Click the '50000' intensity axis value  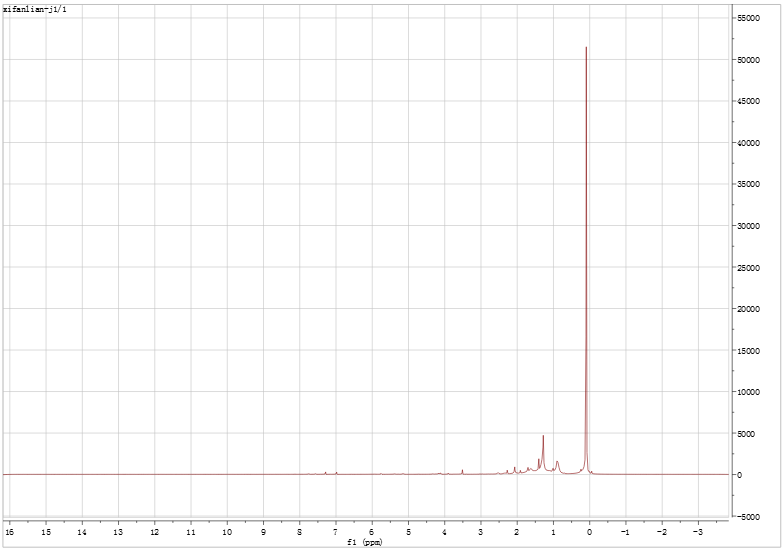coord(748,60)
